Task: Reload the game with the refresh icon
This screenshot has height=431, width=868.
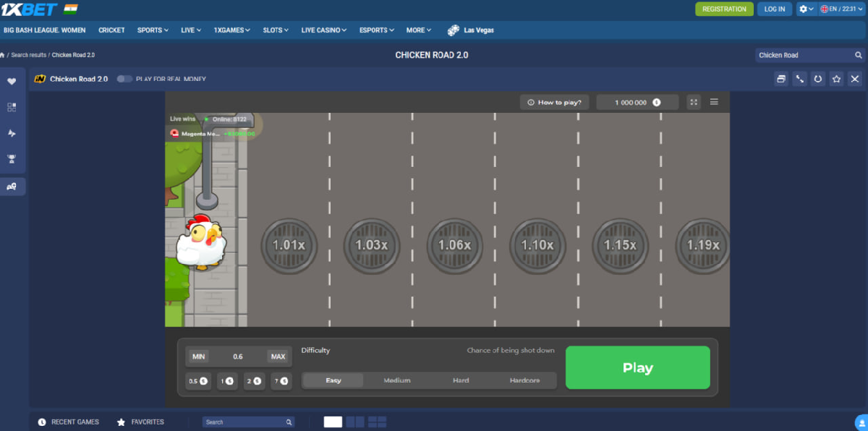Action: [x=818, y=79]
